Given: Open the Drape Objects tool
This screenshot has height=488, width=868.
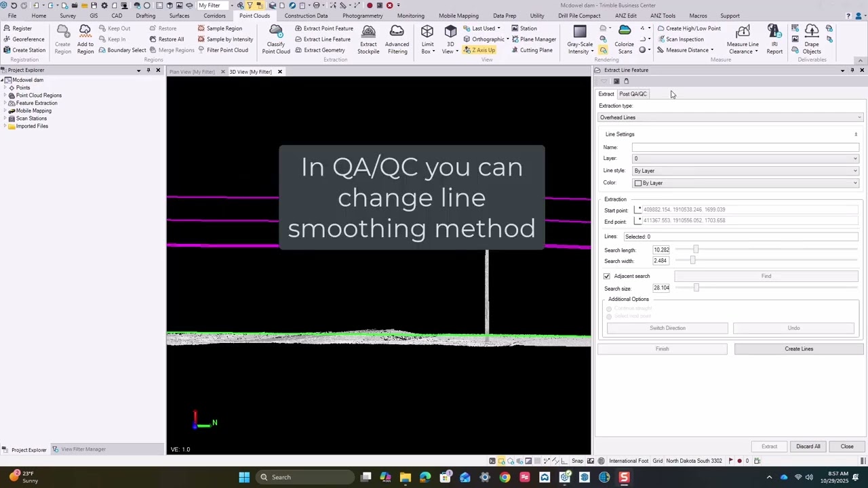Looking at the screenshot, I should click(812, 39).
